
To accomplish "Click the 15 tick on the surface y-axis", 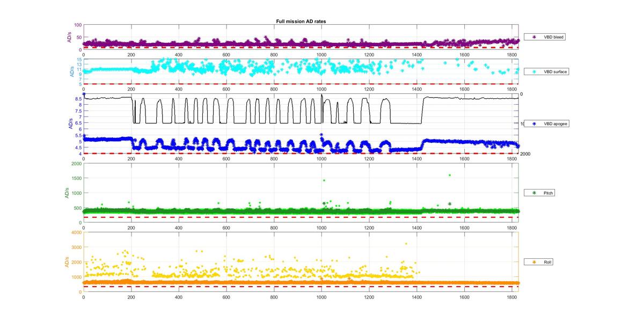I will 79,60.
